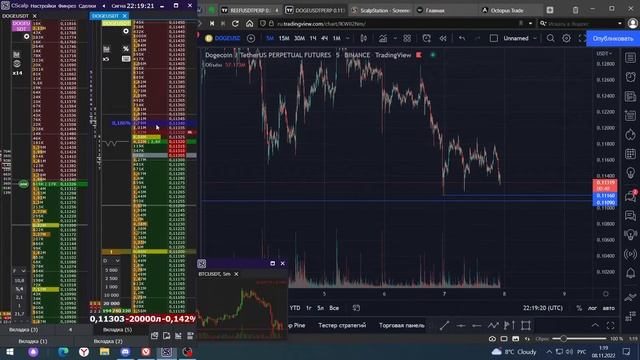Select 30M timeframe

click(299, 38)
